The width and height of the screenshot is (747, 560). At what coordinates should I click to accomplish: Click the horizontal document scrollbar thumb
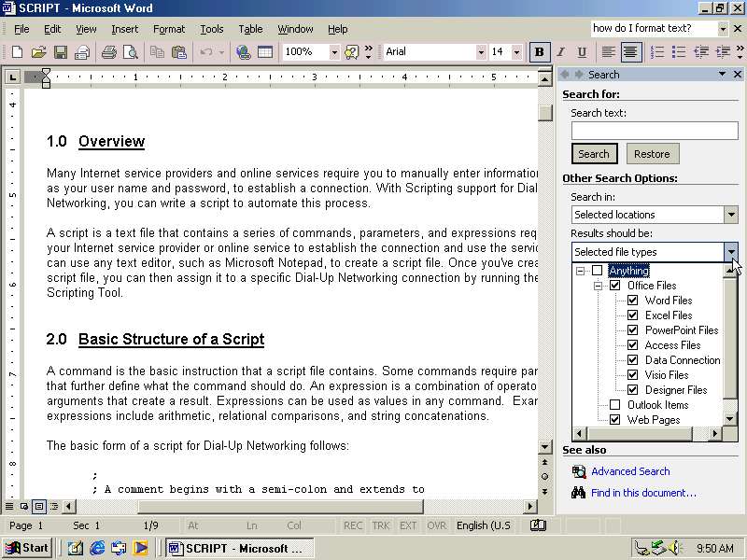[x=281, y=506]
